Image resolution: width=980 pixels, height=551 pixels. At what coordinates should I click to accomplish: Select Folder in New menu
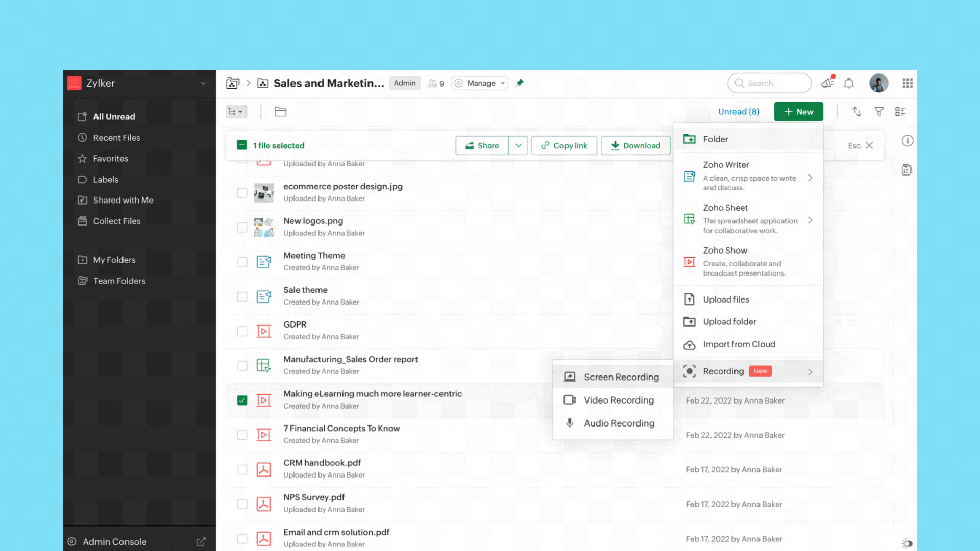coord(748,139)
